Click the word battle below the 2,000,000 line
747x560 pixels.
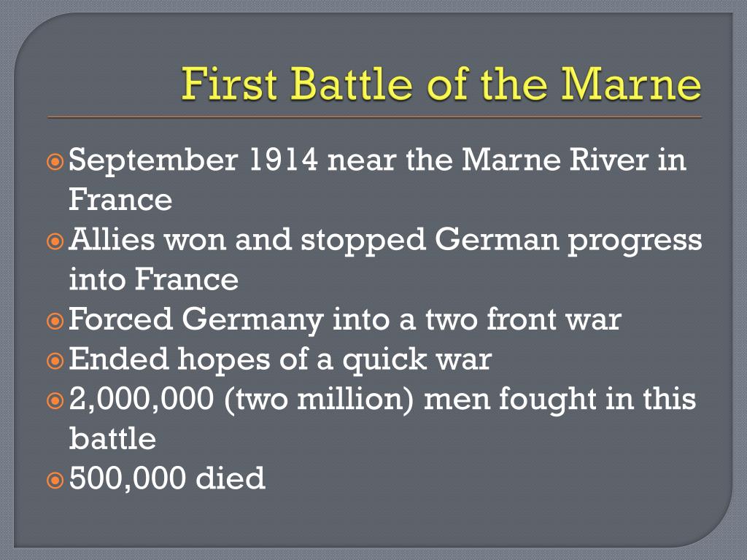click(112, 438)
